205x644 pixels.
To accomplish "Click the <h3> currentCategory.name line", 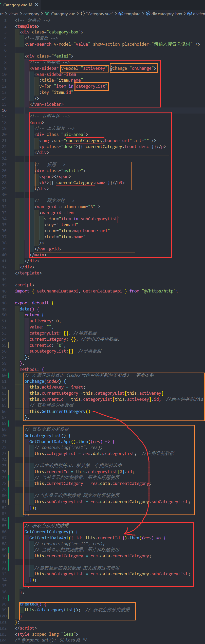I will 82,183.
